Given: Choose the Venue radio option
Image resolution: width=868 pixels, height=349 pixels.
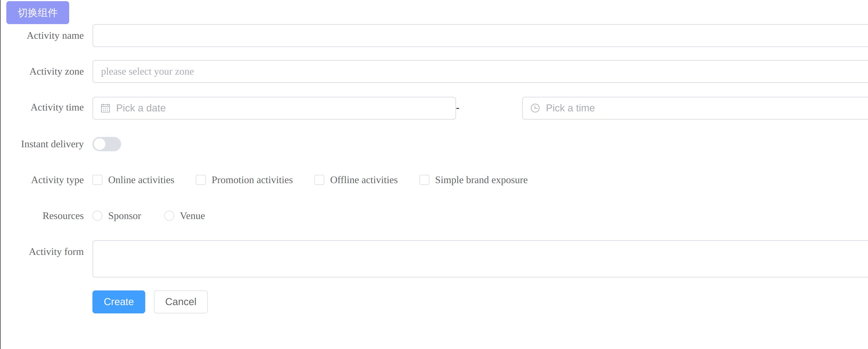Looking at the screenshot, I should [x=169, y=216].
